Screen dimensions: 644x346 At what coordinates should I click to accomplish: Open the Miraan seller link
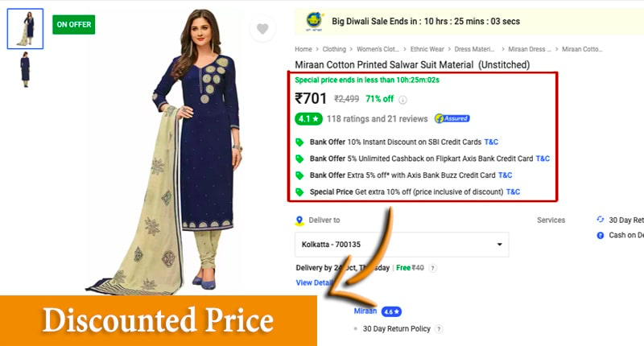[365, 311]
